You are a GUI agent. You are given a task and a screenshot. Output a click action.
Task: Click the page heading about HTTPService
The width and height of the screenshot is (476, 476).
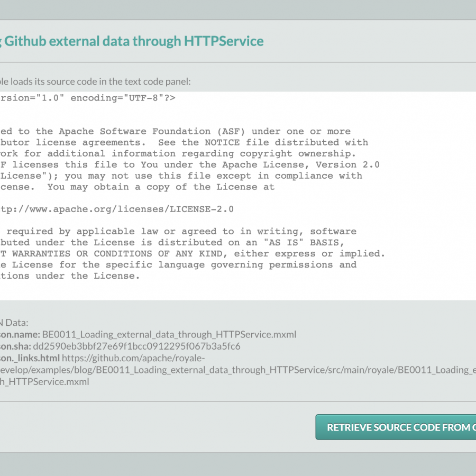132,41
